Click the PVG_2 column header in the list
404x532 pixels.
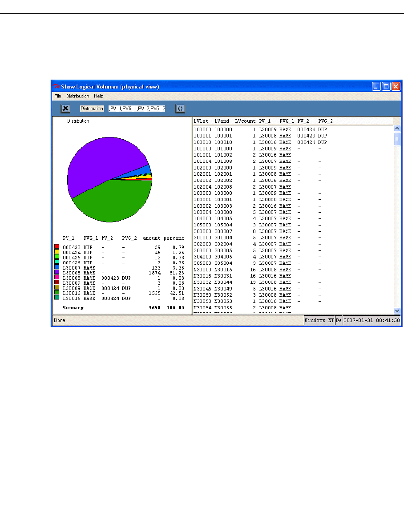(325, 121)
